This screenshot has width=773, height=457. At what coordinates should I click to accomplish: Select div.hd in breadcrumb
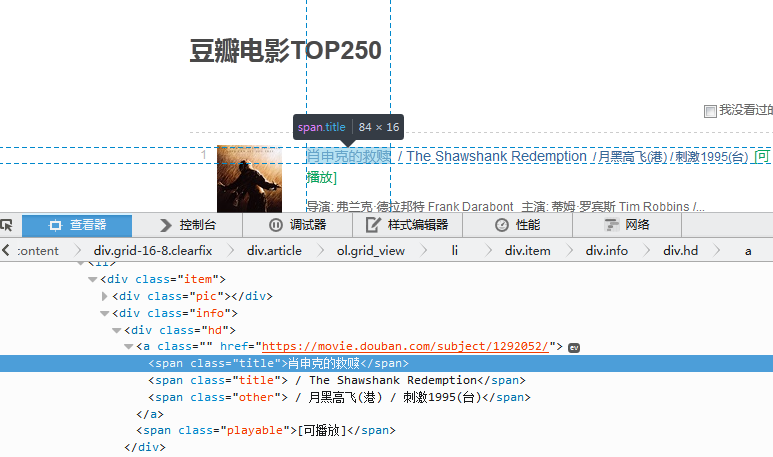pyautogui.click(x=680, y=251)
